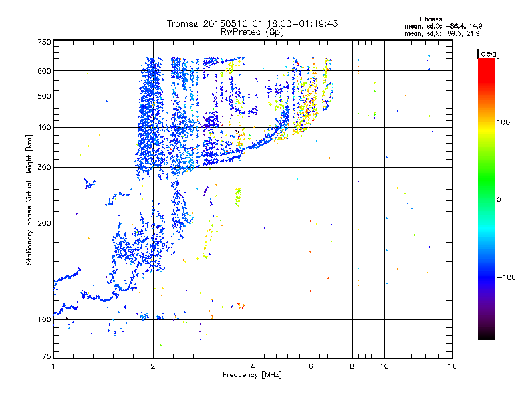The width and height of the screenshot is (532, 399).
Task: Click the y-axis tick label '200'
Action: (x=45, y=223)
